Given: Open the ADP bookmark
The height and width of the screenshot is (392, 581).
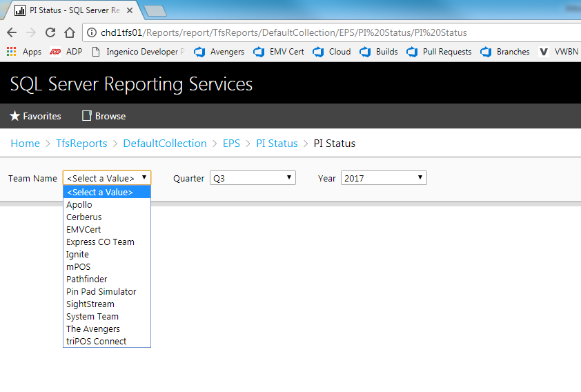Looking at the screenshot, I should pos(66,52).
